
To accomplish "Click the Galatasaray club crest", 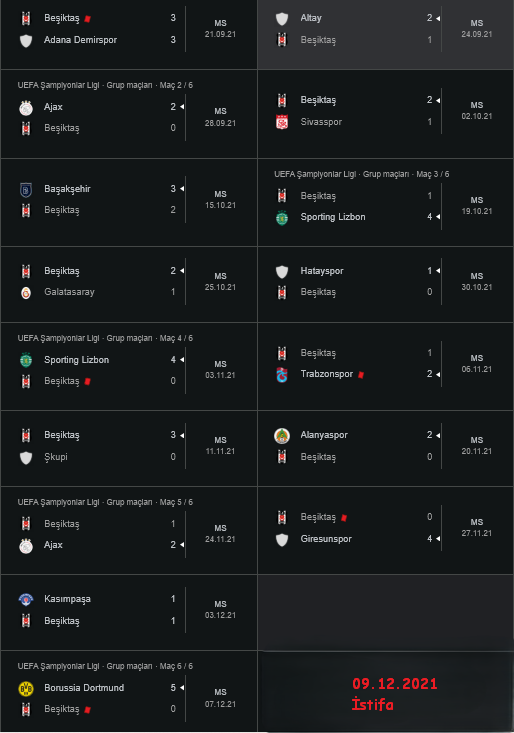I will [x=26, y=293].
